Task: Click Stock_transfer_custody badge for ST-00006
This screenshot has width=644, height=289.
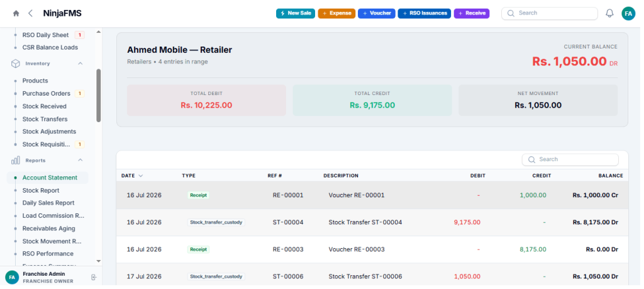Action: tap(216, 276)
